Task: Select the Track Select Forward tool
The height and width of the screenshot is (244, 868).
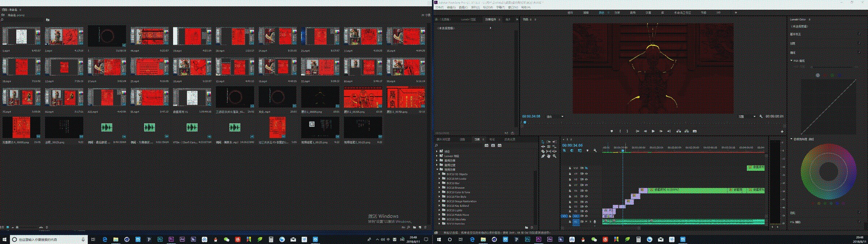Action: [x=549, y=142]
